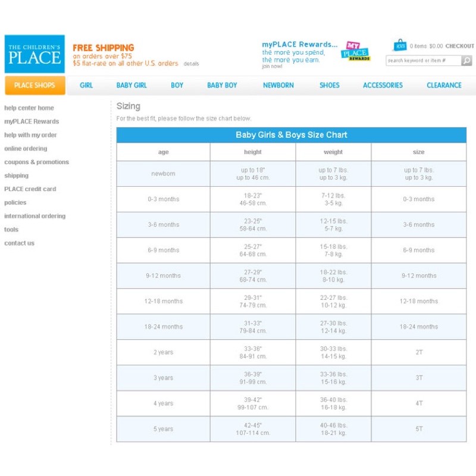Click the 18-24 months size cell
The width and height of the screenshot is (476, 476).
pyautogui.click(x=419, y=327)
